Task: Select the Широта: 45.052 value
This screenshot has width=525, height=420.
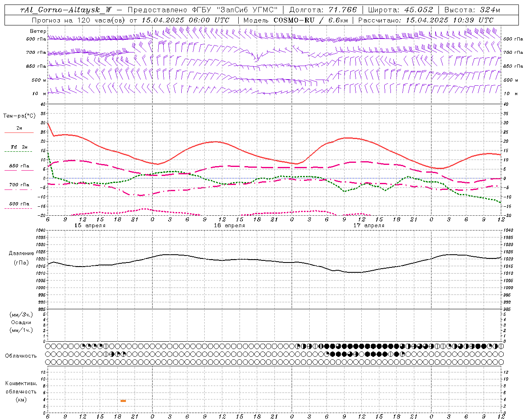Action: point(400,10)
